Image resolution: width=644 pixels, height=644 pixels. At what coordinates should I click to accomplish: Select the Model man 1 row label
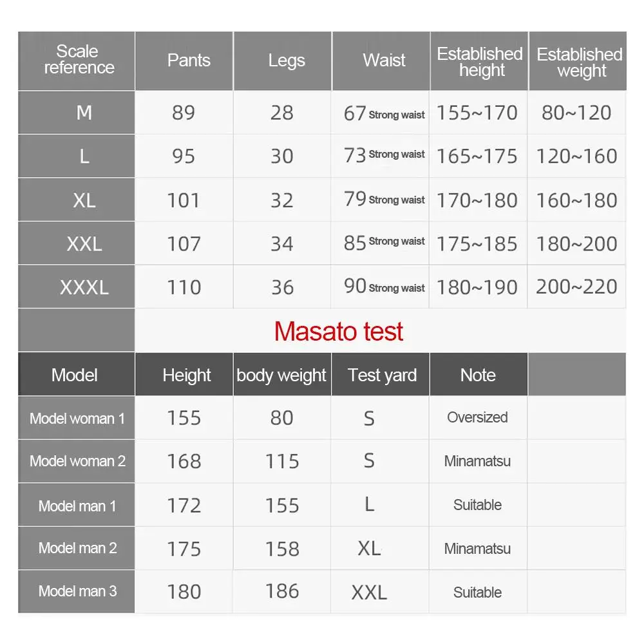coord(77,506)
